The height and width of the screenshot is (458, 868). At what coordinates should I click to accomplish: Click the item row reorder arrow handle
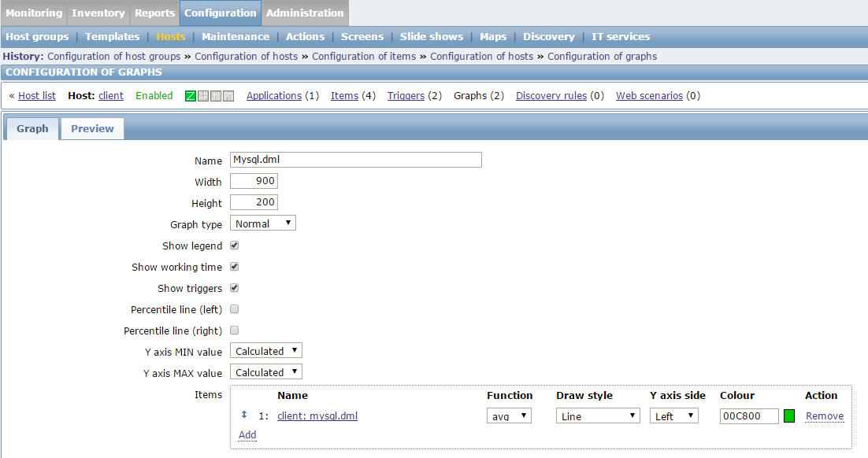click(x=244, y=415)
